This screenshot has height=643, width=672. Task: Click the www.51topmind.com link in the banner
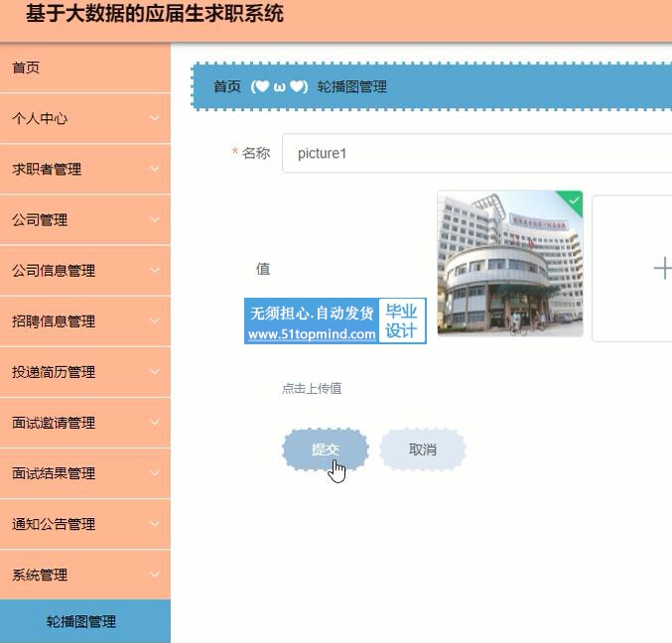pyautogui.click(x=312, y=334)
